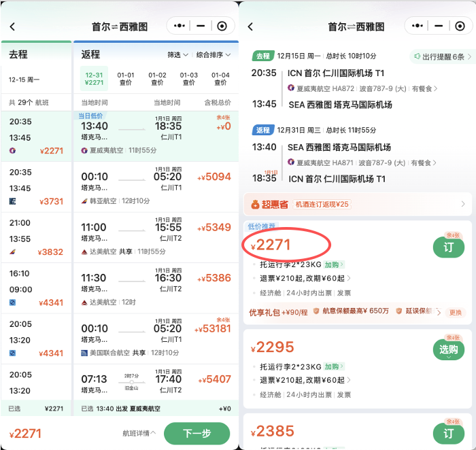Choose 达美航空 11:30 return flight +¥5386

pos(156,288)
